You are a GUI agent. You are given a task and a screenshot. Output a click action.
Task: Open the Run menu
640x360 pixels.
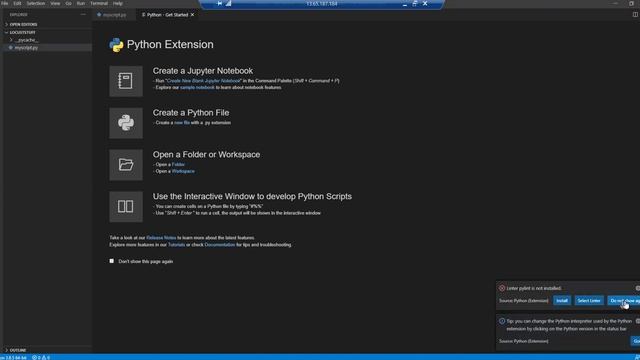[x=81, y=3]
